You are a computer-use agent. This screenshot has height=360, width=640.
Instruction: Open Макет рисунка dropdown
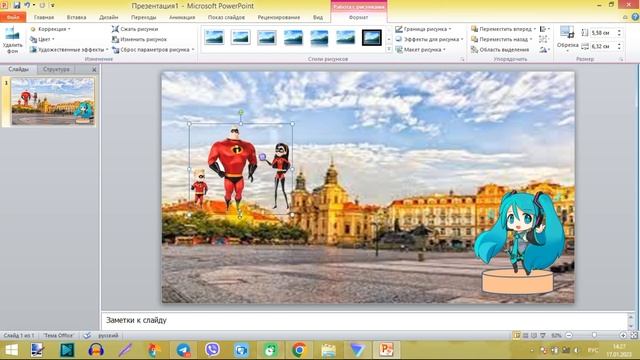pos(420,49)
